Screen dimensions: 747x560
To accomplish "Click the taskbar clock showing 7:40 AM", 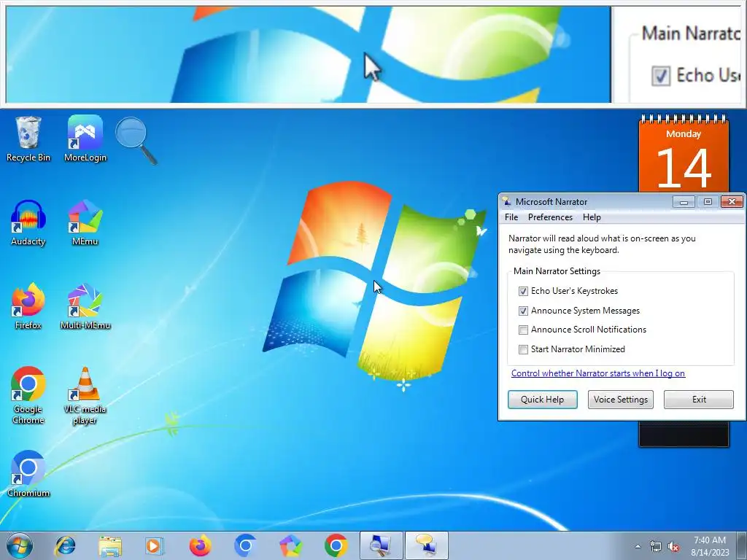I will coord(710,546).
